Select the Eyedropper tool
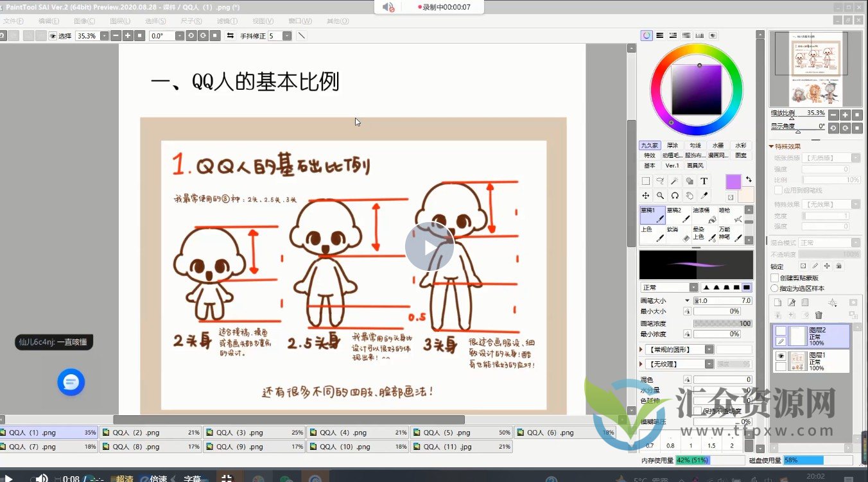Viewport: 868px width, 482px height. coord(704,194)
